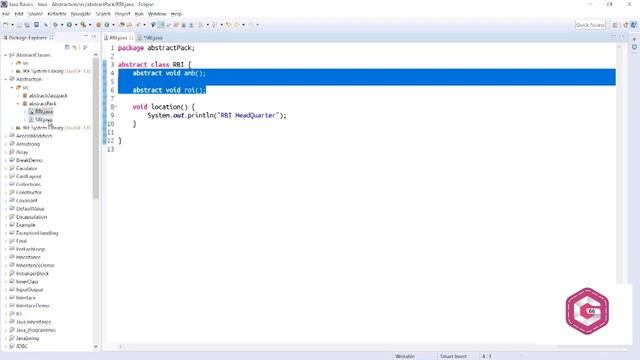
Task: Select the Encapsulation project
Action: click(31, 217)
